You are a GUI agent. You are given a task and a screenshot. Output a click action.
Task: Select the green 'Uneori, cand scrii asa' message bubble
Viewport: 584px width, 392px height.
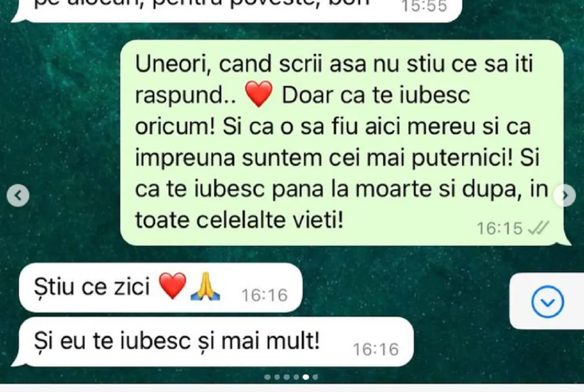[x=342, y=143]
